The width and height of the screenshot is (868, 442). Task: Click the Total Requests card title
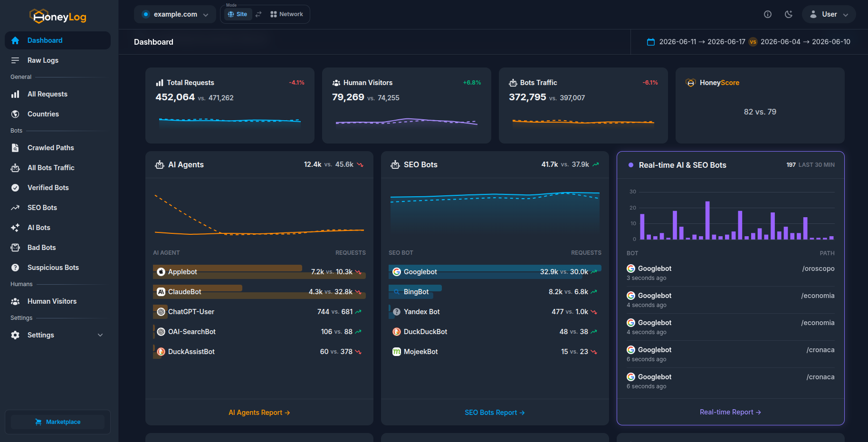tap(191, 83)
